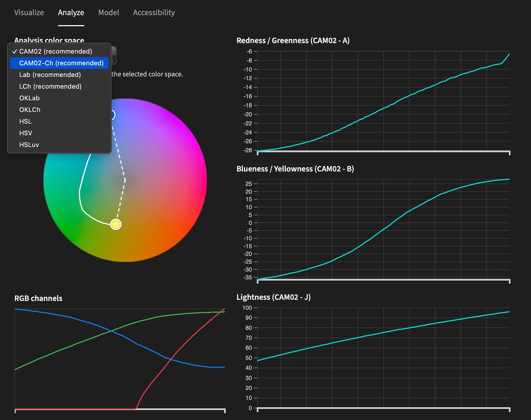Select HSLuv at the bottom of the list
Viewport: 531px width, 420px height.
pyautogui.click(x=29, y=144)
